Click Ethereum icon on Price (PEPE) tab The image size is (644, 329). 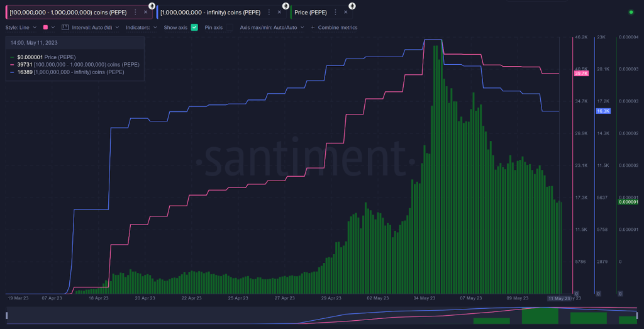click(352, 6)
